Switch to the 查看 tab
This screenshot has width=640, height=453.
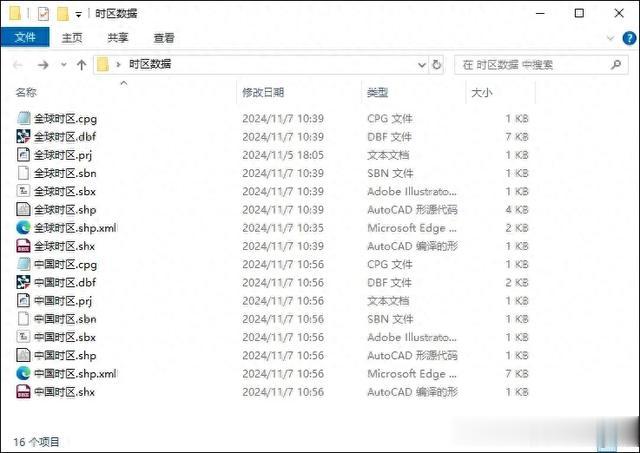pyautogui.click(x=164, y=38)
